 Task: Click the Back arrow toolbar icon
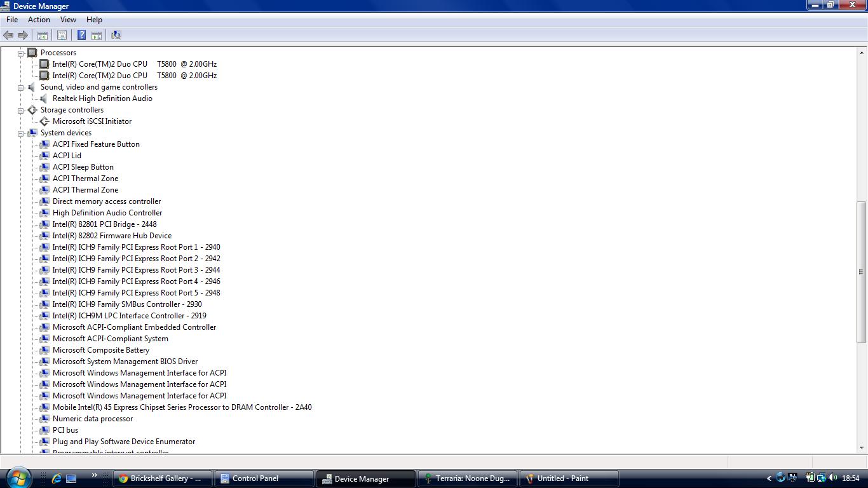click(8, 36)
